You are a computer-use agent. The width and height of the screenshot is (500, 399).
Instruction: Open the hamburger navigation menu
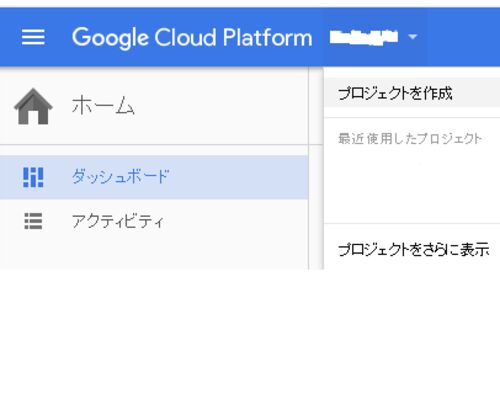[33, 37]
